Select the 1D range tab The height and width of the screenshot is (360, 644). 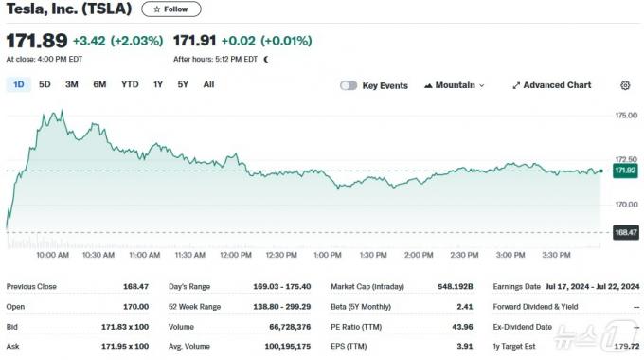pyautogui.click(x=19, y=84)
